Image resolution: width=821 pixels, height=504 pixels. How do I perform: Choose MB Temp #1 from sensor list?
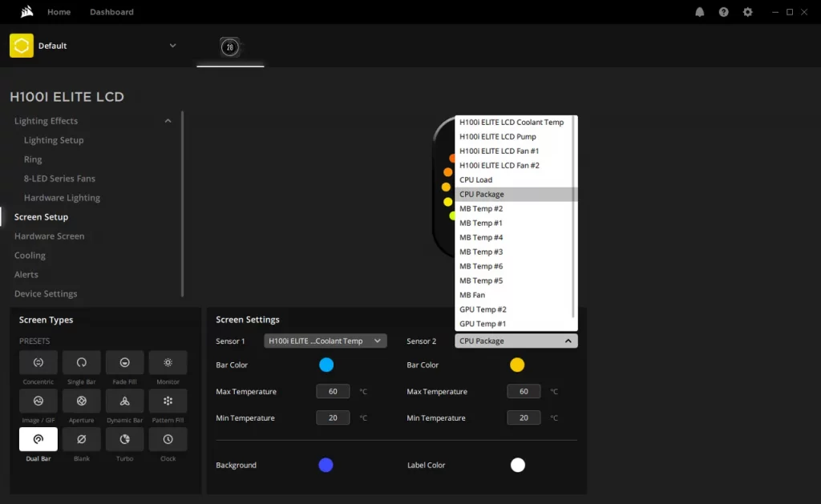point(514,223)
